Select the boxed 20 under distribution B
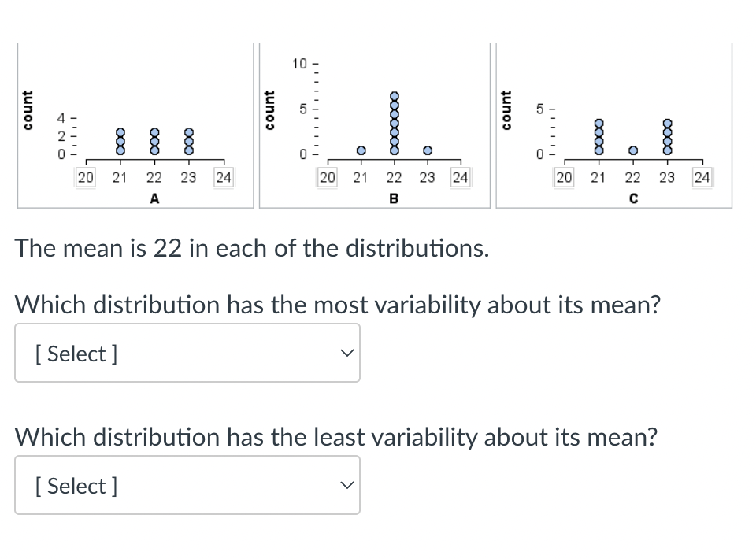This screenshot has width=756, height=559. [x=327, y=177]
